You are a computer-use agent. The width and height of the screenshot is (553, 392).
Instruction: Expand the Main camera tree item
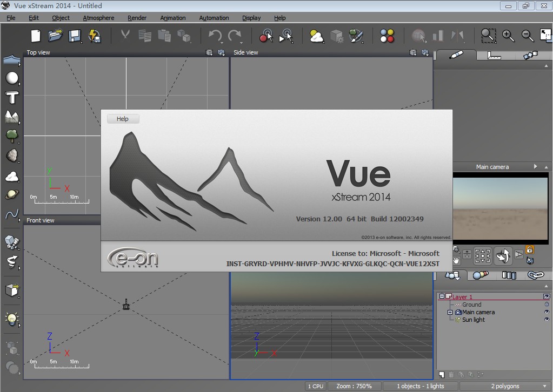click(451, 312)
